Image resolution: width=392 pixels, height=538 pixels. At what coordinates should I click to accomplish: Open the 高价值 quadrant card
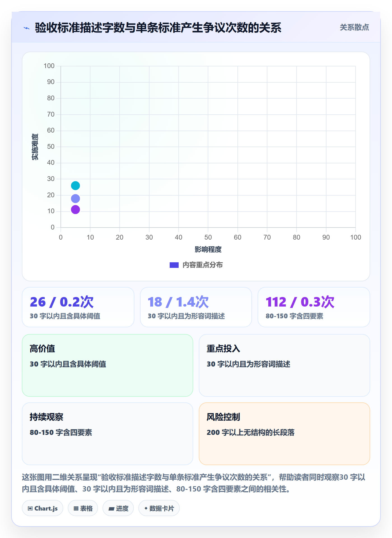pyautogui.click(x=108, y=365)
